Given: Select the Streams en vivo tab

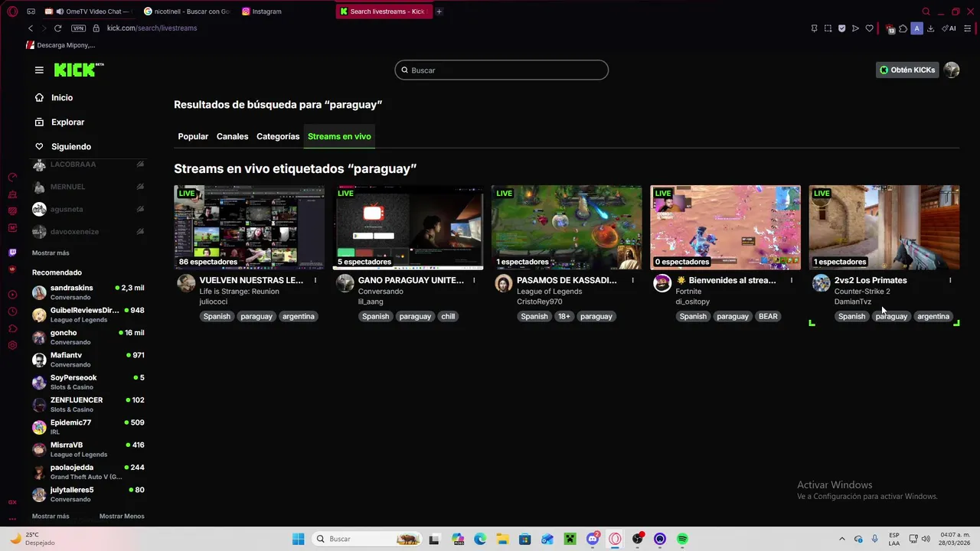Looking at the screenshot, I should (x=339, y=136).
